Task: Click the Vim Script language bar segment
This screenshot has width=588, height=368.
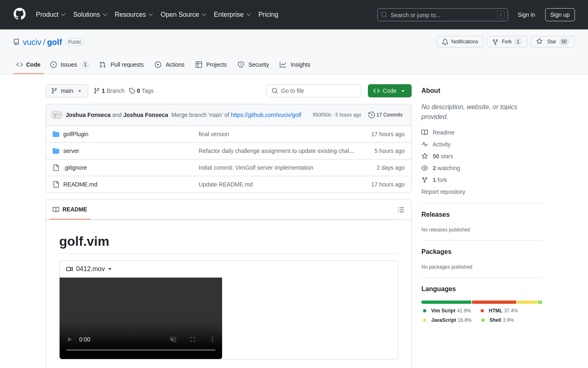Action: (446, 302)
